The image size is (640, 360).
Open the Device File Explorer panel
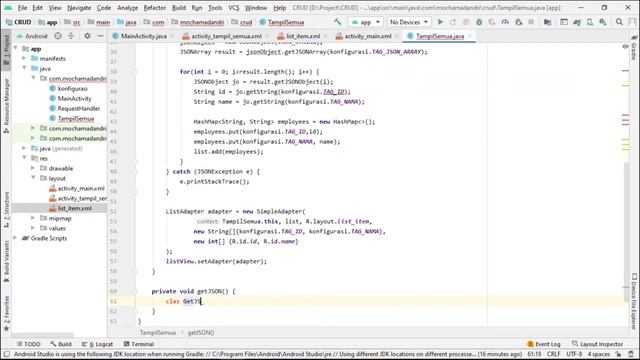pos(634,301)
